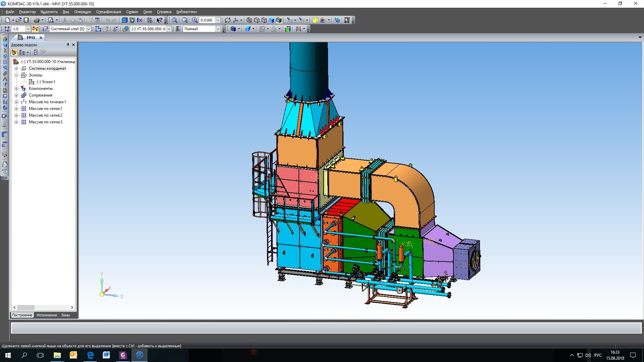644x362 pixels.
Task: Click the Save document icon
Action: coord(26,20)
